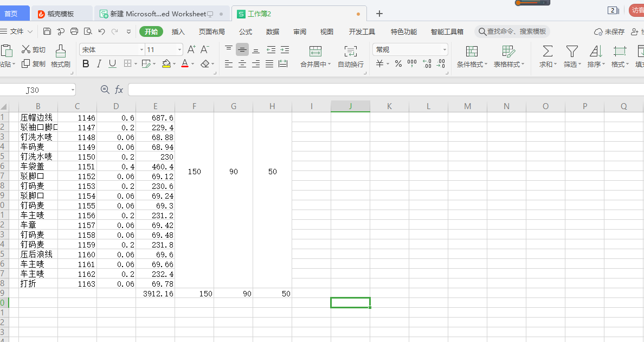Click the Cut (剪切) scissors button
The height and width of the screenshot is (342, 644).
pos(34,50)
